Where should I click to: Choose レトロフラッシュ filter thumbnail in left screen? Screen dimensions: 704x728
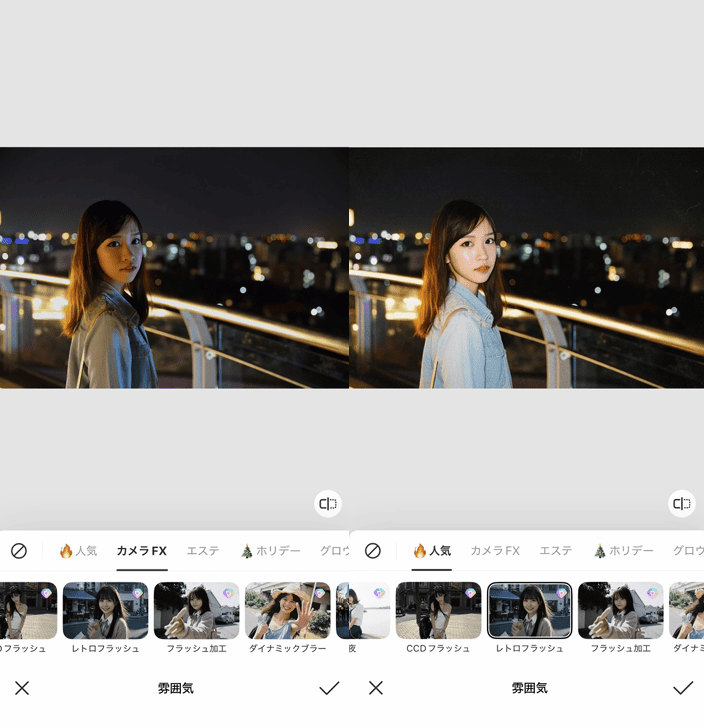coord(105,611)
